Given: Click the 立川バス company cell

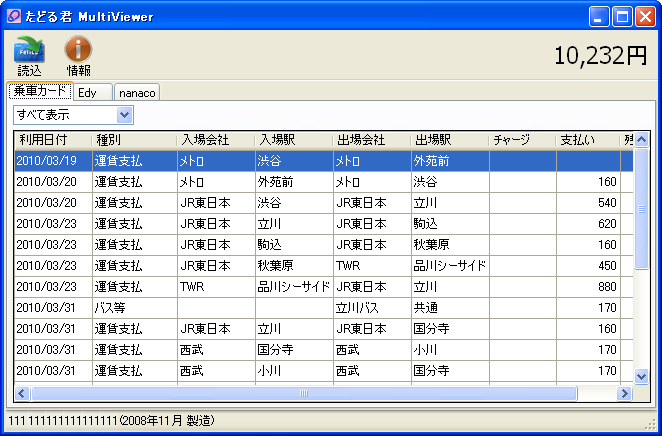Looking at the screenshot, I should (x=372, y=308).
